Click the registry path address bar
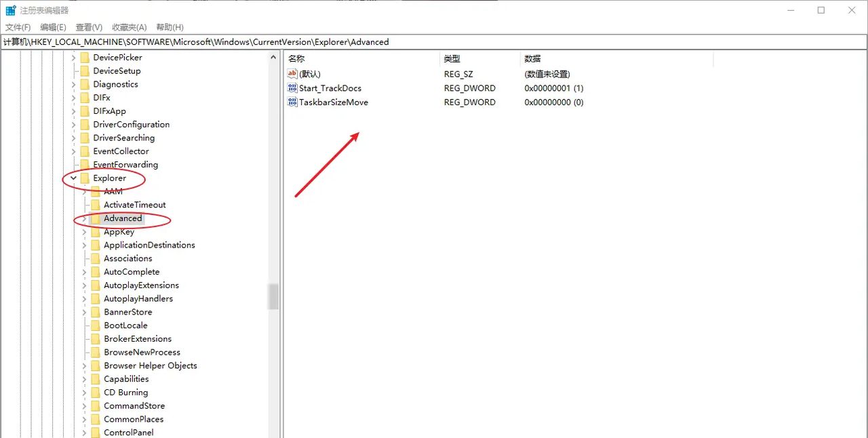 click(x=434, y=42)
